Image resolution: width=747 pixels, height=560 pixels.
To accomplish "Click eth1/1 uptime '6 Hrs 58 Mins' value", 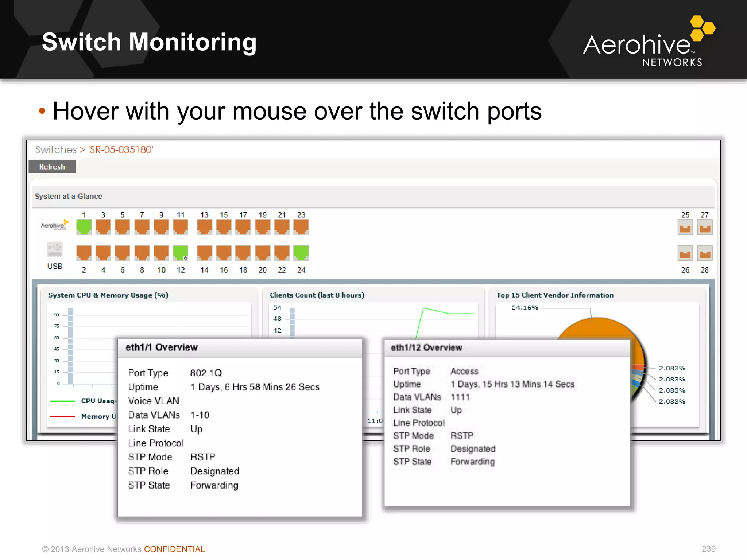I will [254, 387].
